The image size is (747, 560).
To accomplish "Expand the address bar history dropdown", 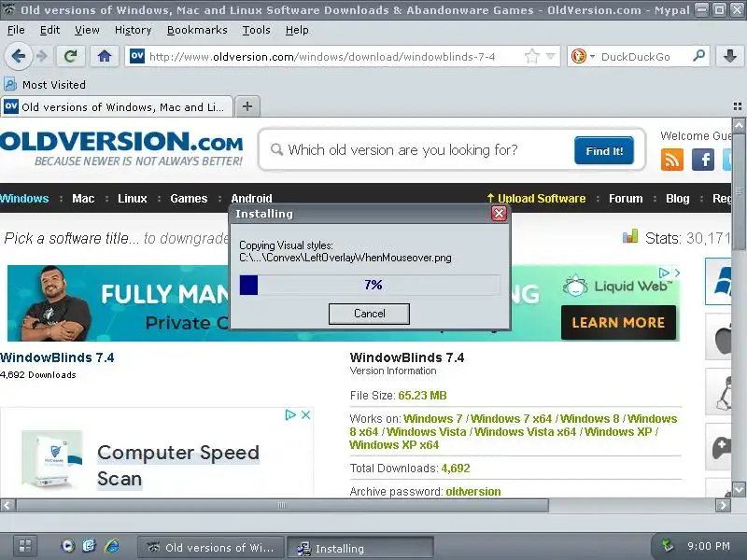I will click(551, 57).
